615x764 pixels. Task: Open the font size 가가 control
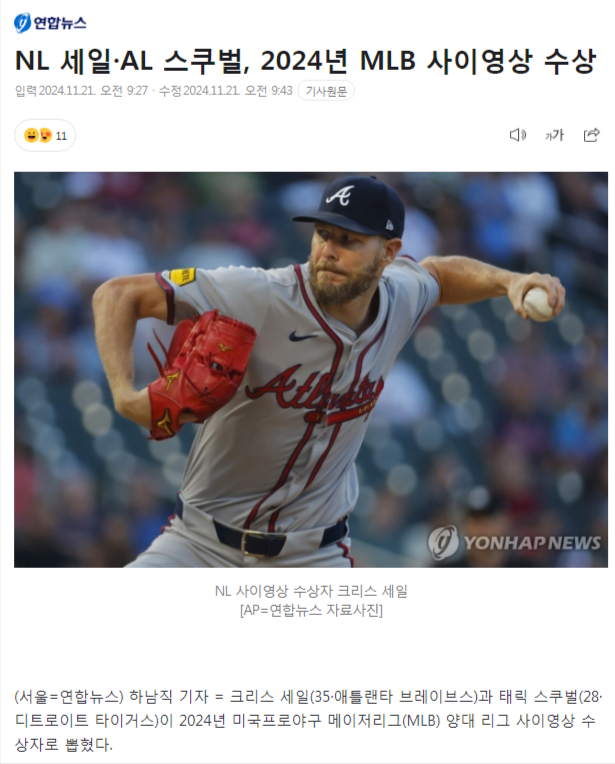(554, 135)
